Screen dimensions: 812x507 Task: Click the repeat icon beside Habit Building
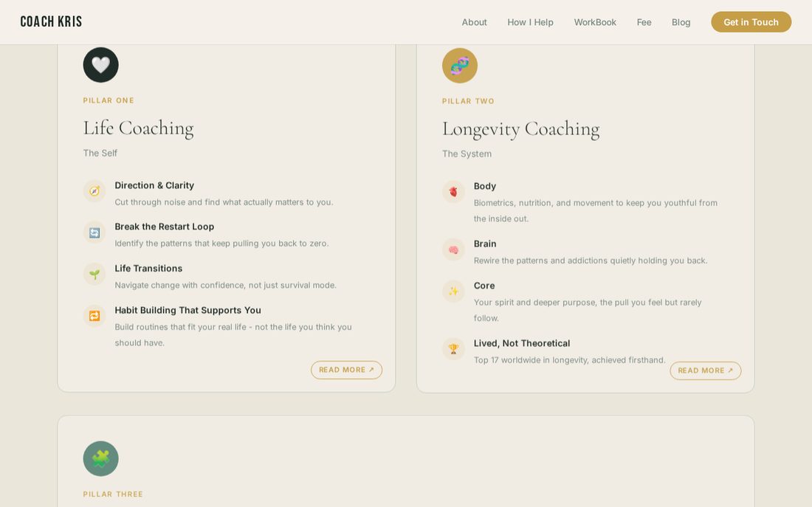coord(94,316)
